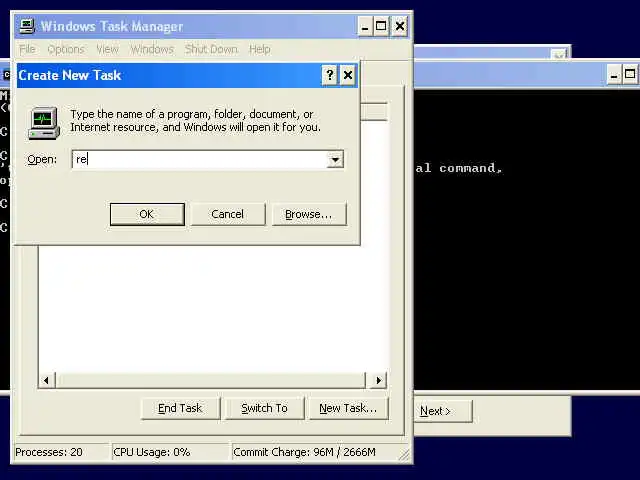The height and width of the screenshot is (480, 640).
Task: Open the View menu in Task Manager
Action: pos(107,49)
